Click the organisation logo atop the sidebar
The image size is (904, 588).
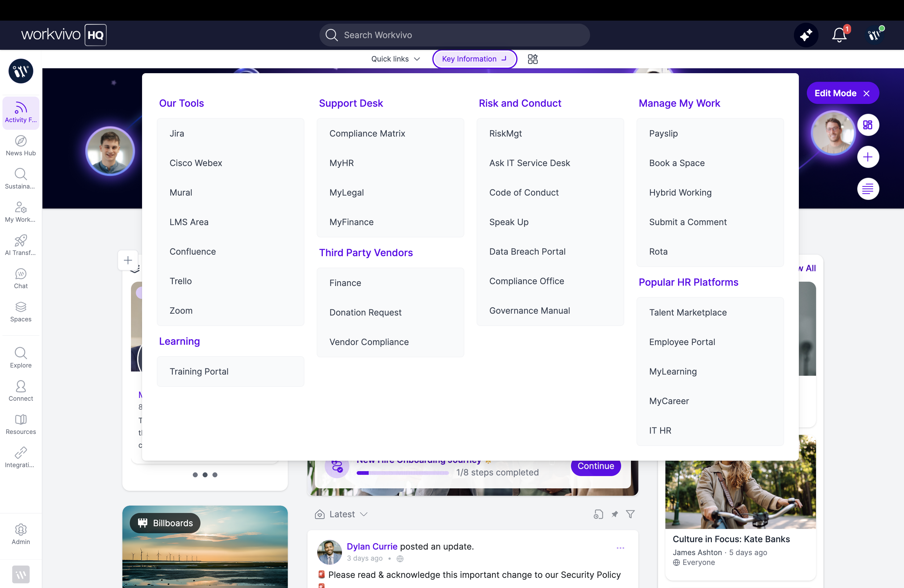[x=21, y=71]
